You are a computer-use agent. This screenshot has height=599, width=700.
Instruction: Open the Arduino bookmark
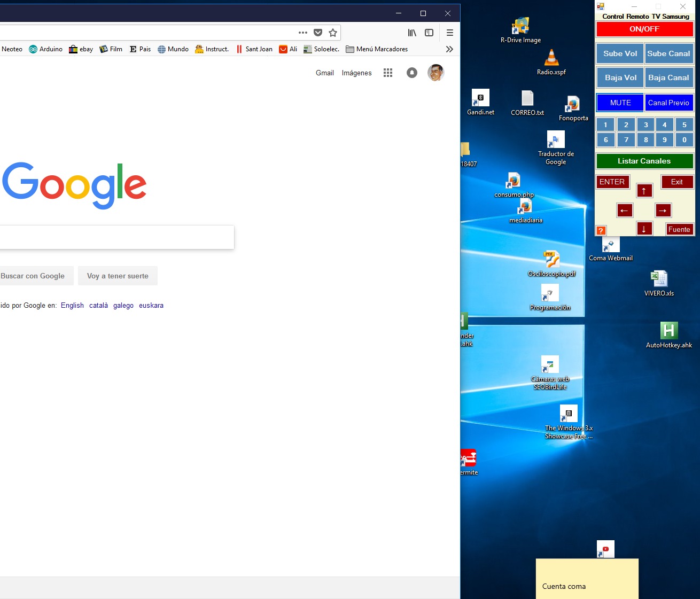46,49
